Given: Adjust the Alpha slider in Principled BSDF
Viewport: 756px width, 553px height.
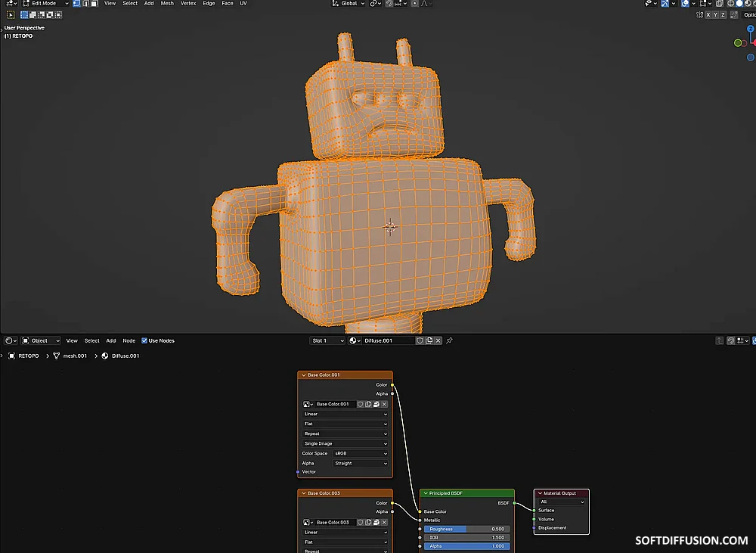Looking at the screenshot, I should pyautogui.click(x=466, y=546).
